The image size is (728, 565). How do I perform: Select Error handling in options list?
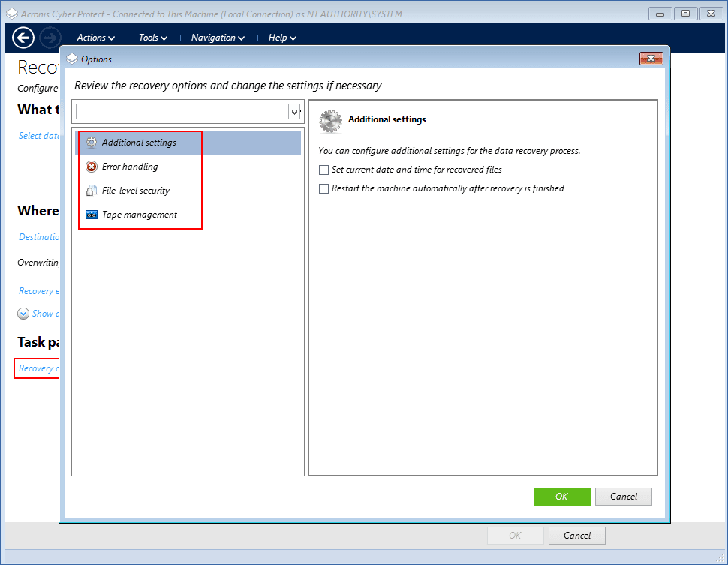tap(130, 167)
